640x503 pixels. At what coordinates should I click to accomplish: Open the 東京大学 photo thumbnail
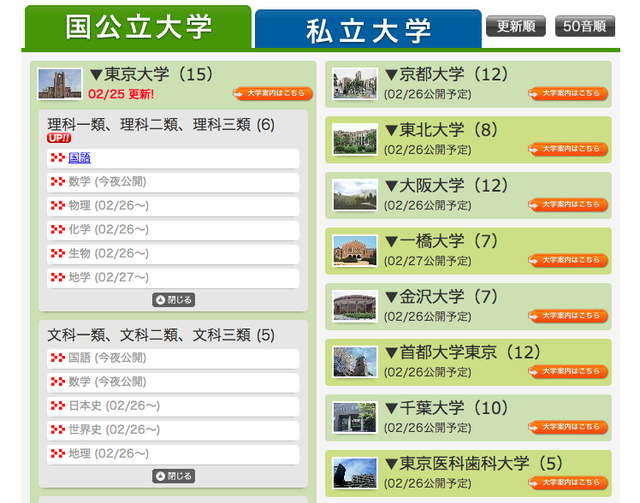click(60, 84)
